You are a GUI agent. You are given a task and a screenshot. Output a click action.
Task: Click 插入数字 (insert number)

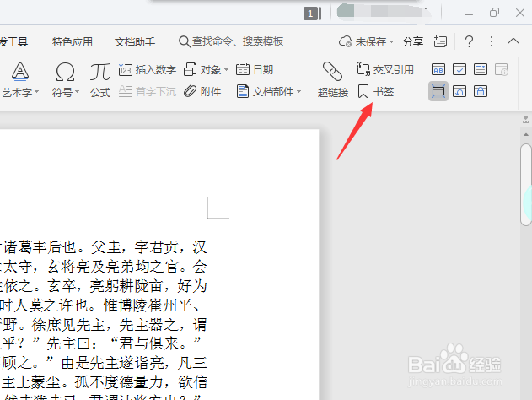tap(148, 69)
